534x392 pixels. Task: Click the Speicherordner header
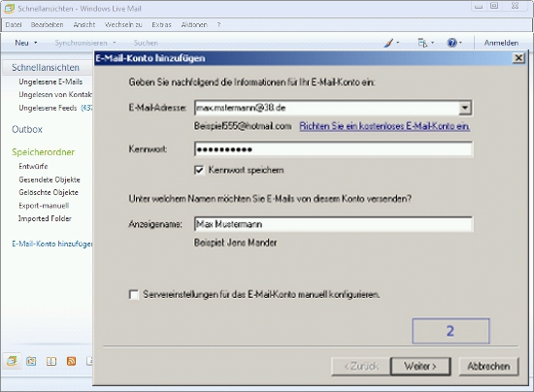[44, 152]
